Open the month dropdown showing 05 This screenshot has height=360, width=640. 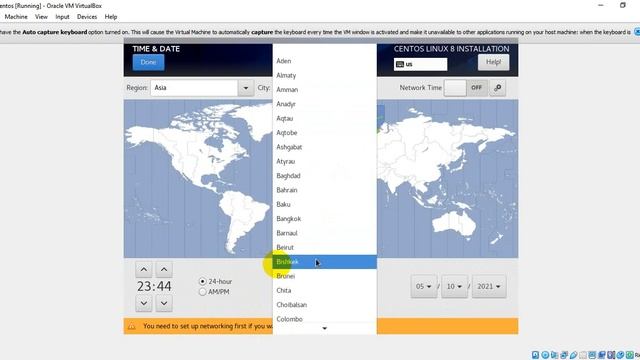tap(424, 287)
